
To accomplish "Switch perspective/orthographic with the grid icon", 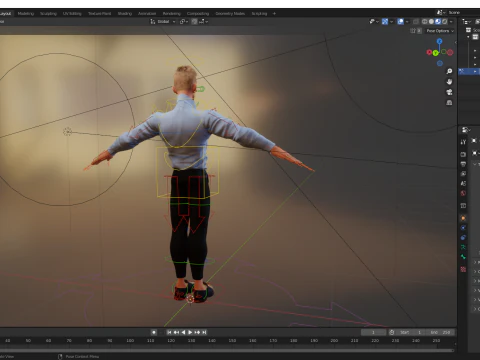I will click(x=449, y=102).
